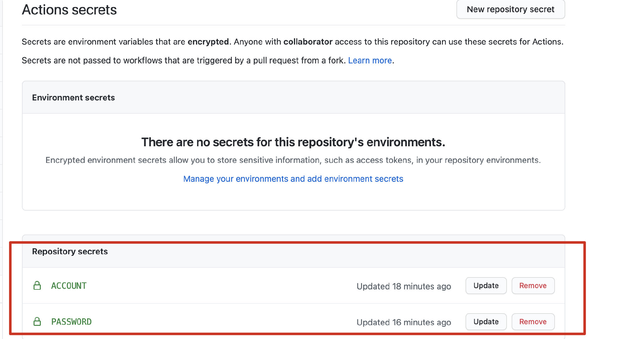Open Manage your environments and add environment secrets

click(x=293, y=179)
